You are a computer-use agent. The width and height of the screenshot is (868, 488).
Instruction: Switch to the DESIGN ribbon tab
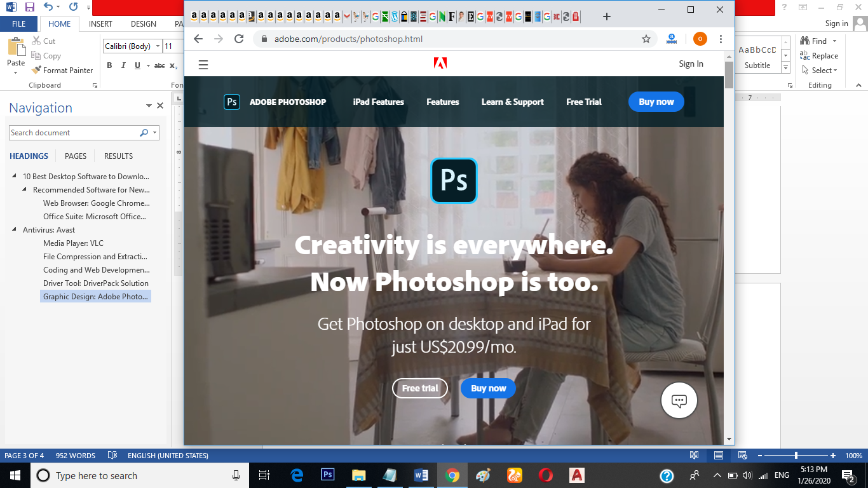144,24
